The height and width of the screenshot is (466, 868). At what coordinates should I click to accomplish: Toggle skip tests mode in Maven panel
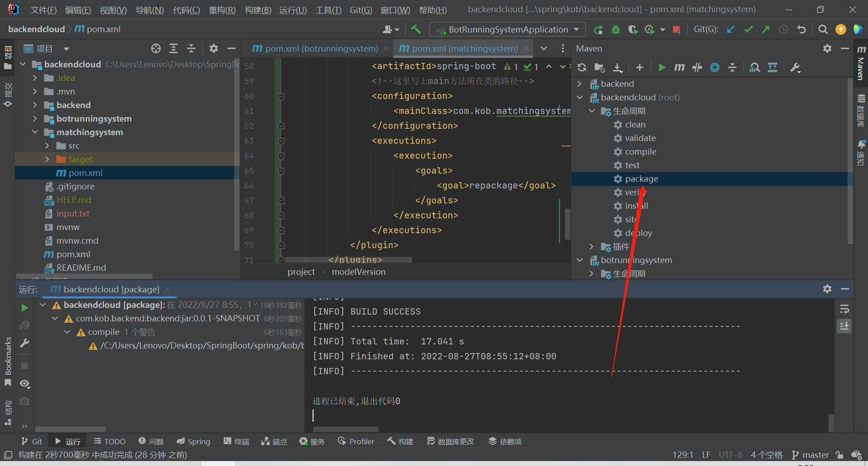(x=697, y=67)
